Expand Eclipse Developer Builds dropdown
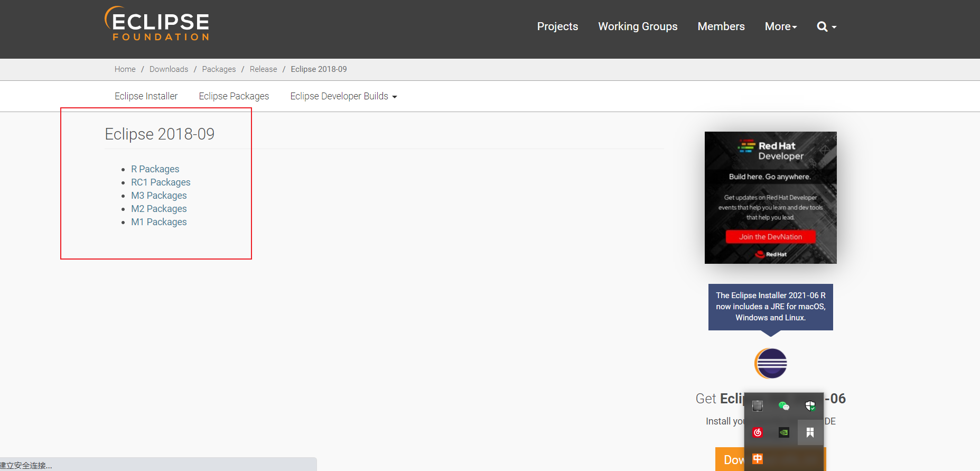The image size is (980, 471). pyautogui.click(x=343, y=96)
